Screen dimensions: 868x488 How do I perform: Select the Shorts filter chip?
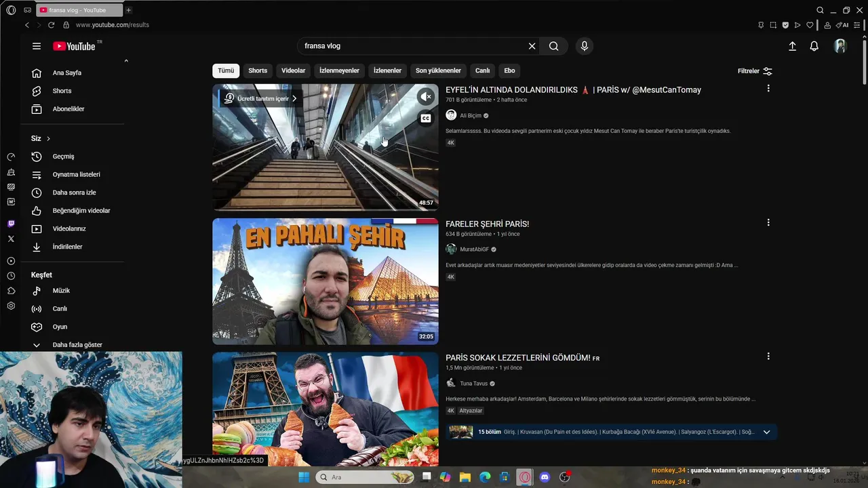click(258, 70)
